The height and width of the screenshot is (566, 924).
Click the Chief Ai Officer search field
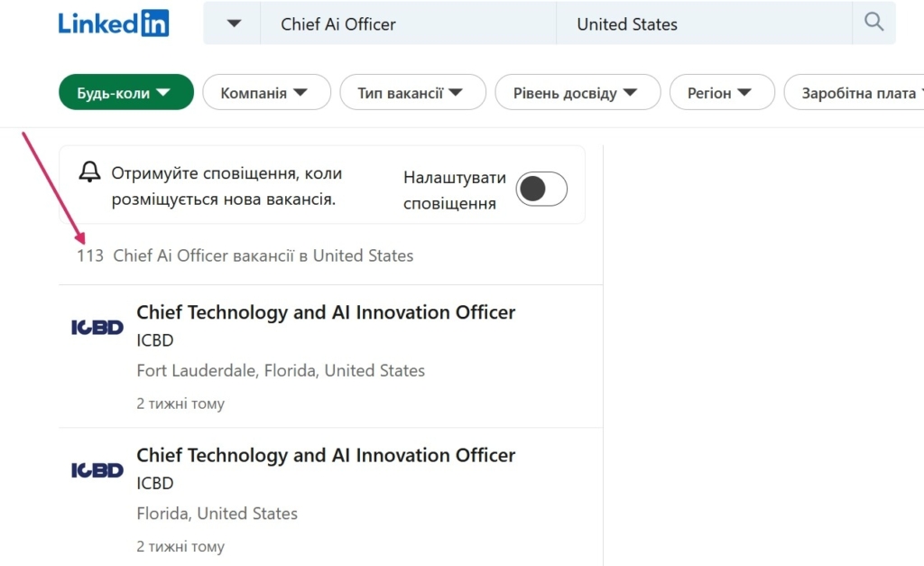coord(406,24)
